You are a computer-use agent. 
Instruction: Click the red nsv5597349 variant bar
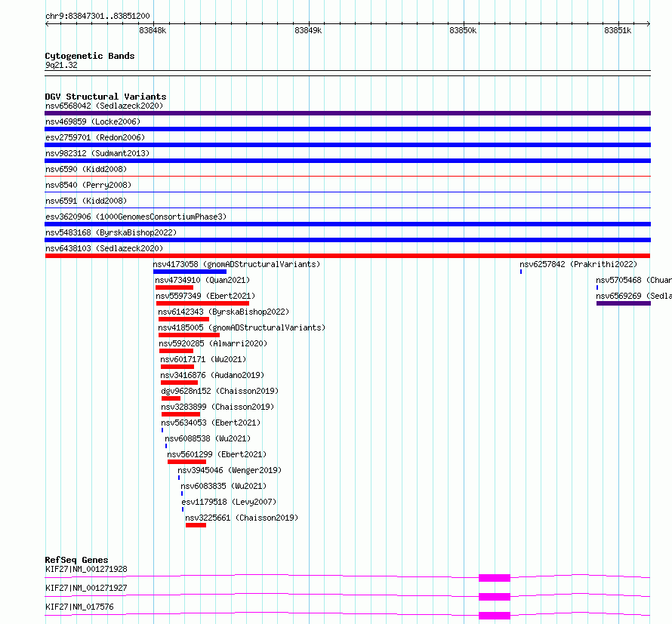(202, 303)
